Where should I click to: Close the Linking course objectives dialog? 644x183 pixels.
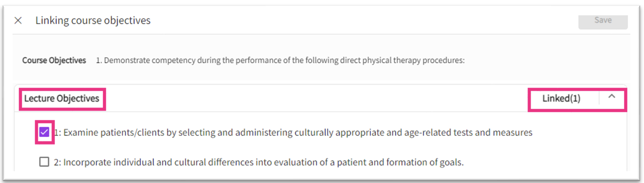(x=18, y=20)
